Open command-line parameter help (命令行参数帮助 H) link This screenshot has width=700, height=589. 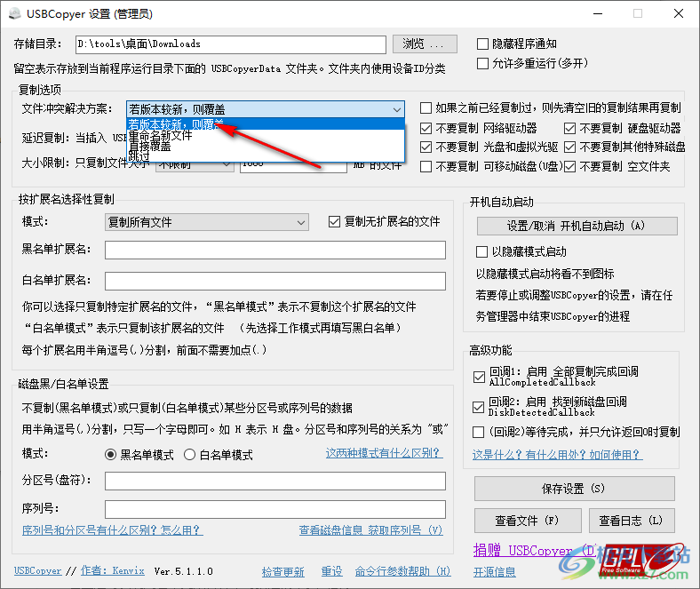402,571
